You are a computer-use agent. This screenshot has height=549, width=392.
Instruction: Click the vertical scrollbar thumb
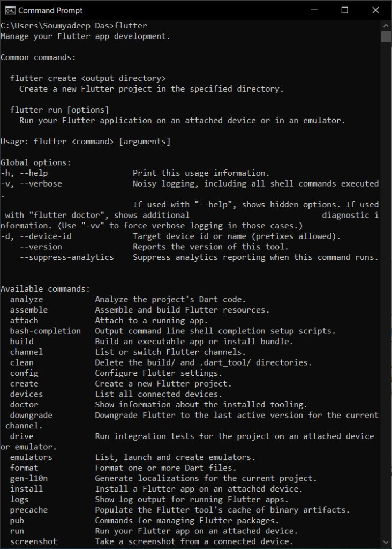[386, 36]
